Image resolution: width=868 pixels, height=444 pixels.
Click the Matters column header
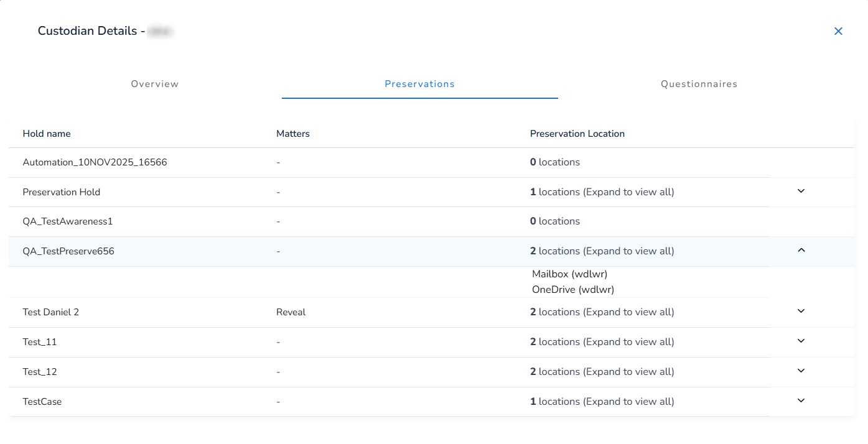292,134
